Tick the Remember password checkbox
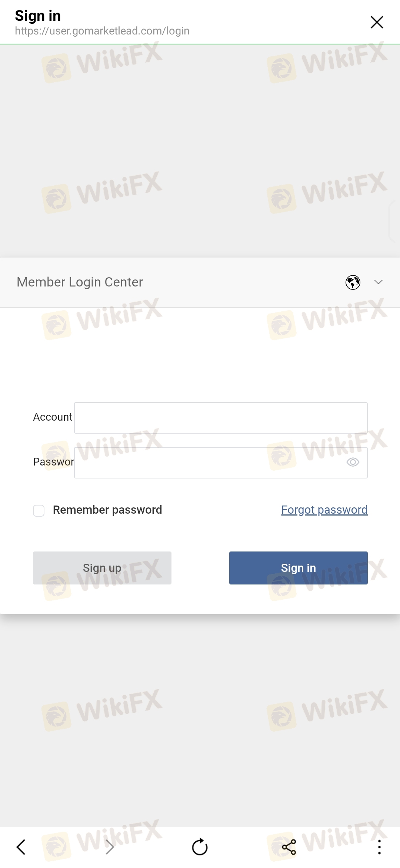400x868 pixels. pyautogui.click(x=39, y=510)
